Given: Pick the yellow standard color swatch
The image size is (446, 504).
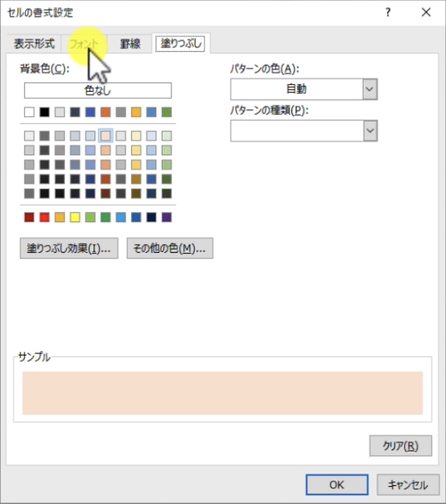Looking at the screenshot, I should pyautogui.click(x=75, y=217).
